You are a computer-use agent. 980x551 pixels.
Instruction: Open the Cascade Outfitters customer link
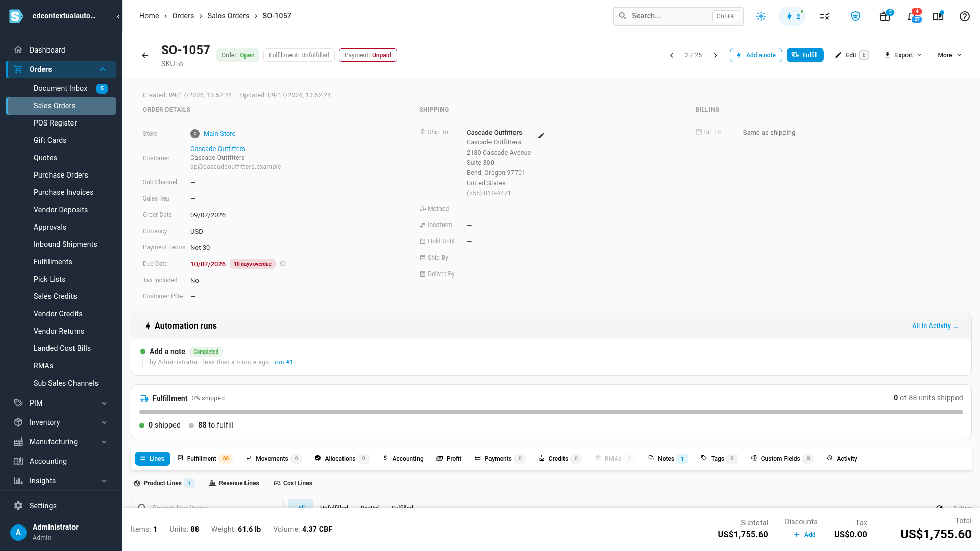(217, 149)
